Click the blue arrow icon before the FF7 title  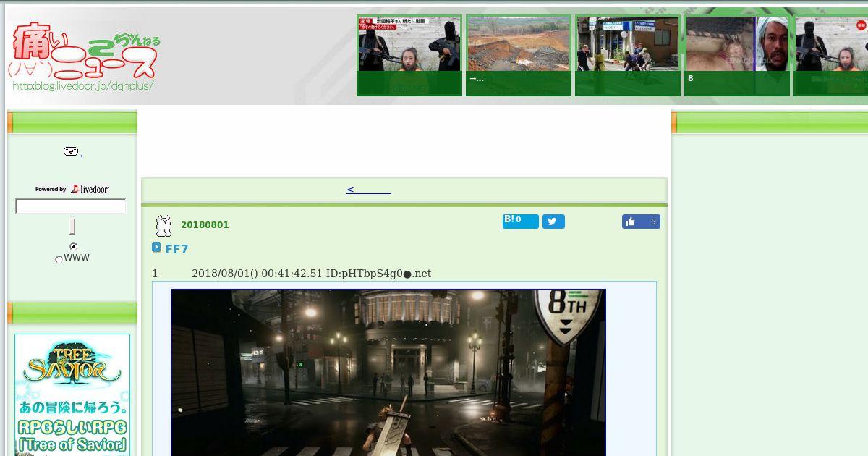click(x=156, y=248)
